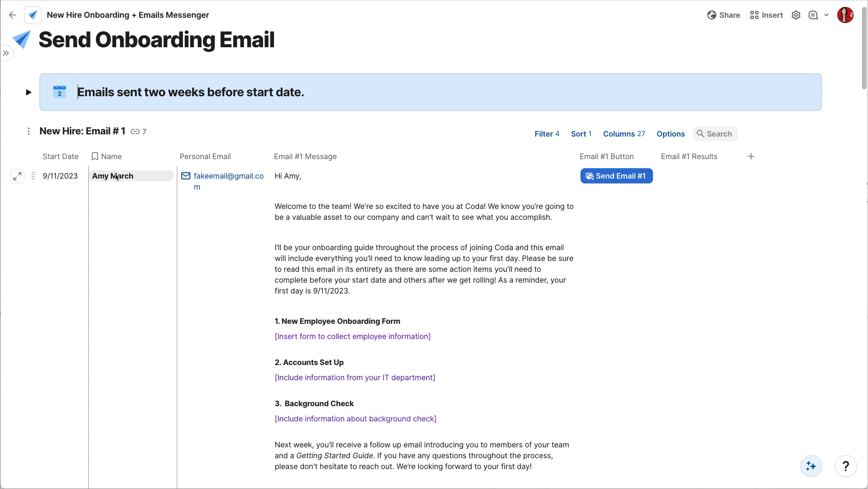This screenshot has height=489, width=868.
Task: Expand the collapsed callout triangle
Action: point(29,92)
